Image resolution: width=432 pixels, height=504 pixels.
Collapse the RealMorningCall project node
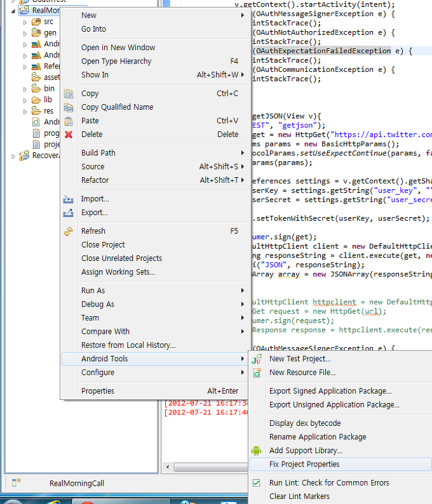click(13, 11)
